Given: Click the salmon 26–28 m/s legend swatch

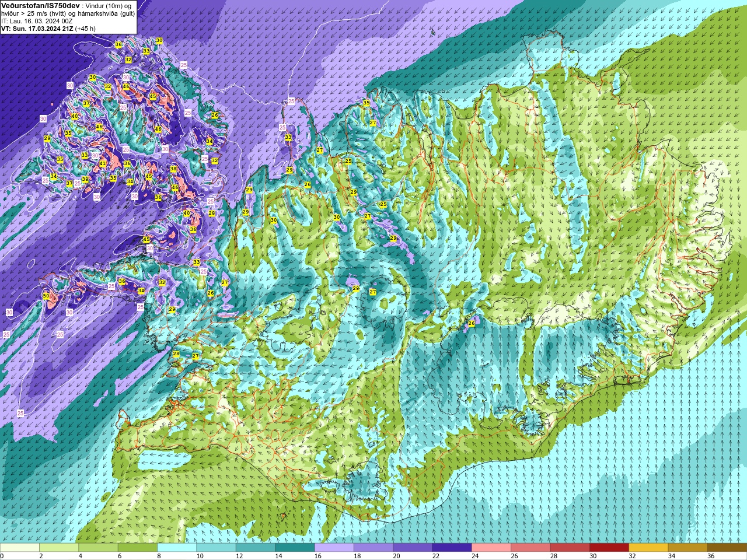Looking at the screenshot, I should [x=530, y=548].
